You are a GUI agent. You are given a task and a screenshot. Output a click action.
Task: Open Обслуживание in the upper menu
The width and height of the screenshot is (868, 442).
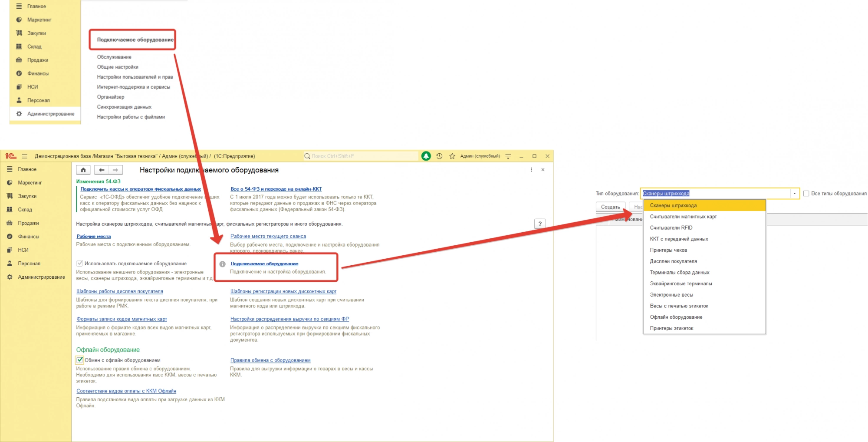114,57
